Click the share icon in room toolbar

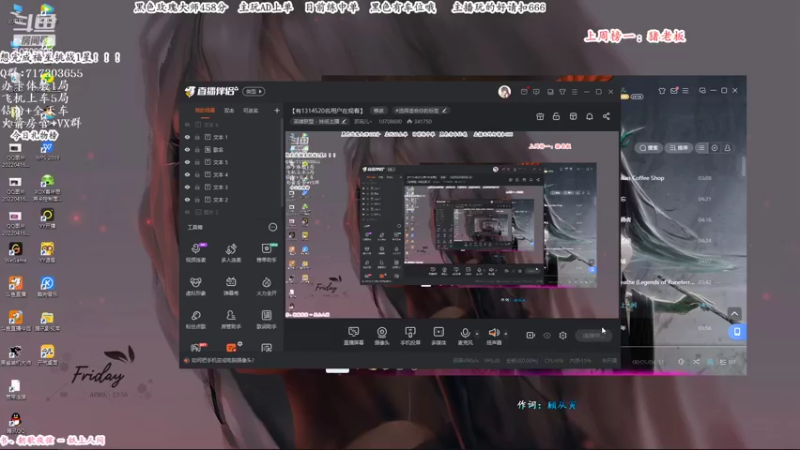click(606, 116)
